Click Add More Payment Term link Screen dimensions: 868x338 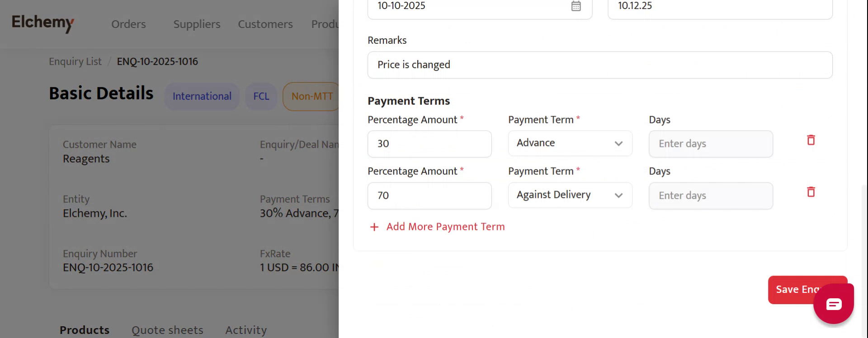click(x=445, y=227)
